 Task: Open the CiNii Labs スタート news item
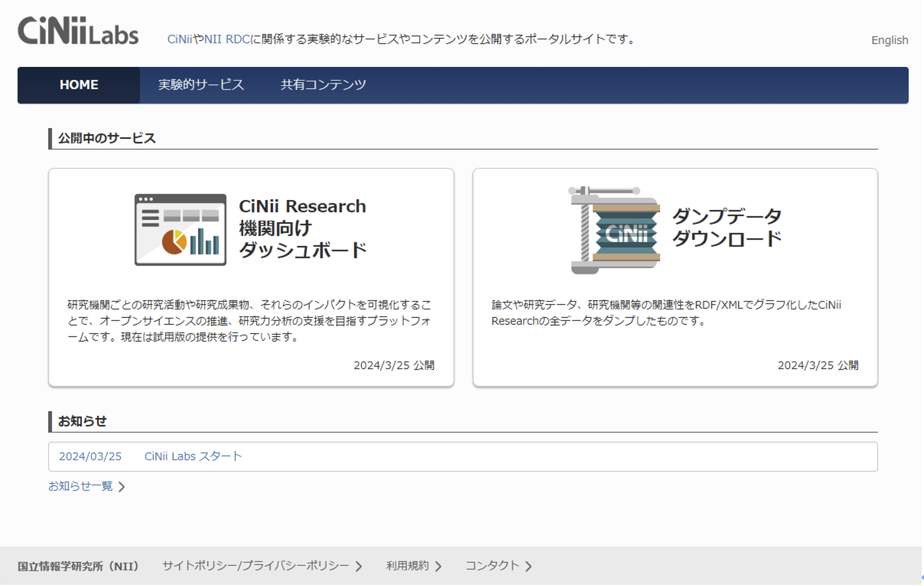click(193, 456)
